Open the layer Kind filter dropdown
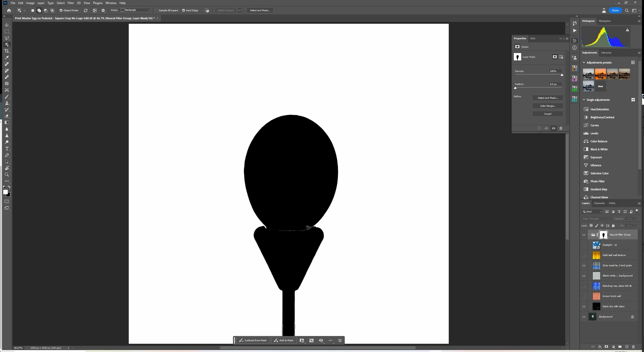This screenshot has width=644, height=352. (592, 211)
